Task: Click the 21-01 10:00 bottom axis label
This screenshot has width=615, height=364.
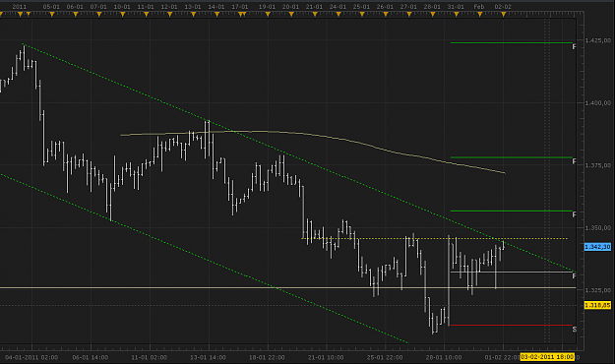Action: coord(326,357)
